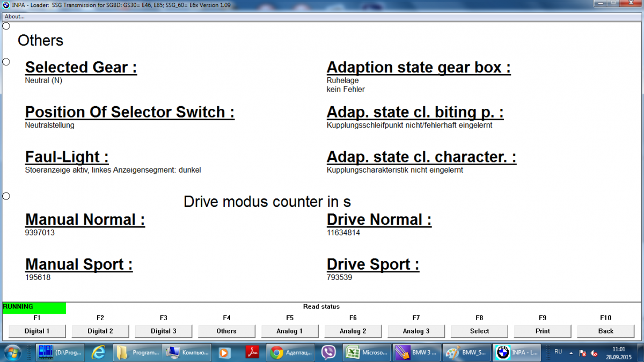Switch to Analog 2 values
644x362 pixels.
pos(353,331)
